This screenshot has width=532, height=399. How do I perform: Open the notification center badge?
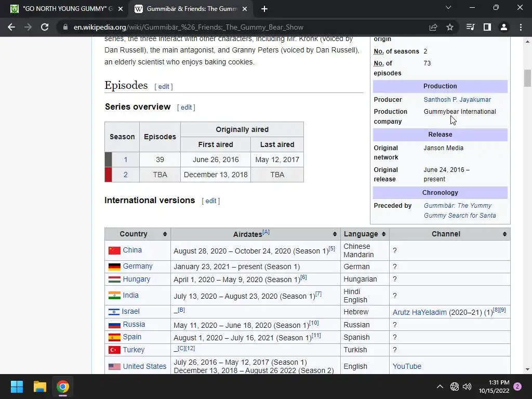517,387
